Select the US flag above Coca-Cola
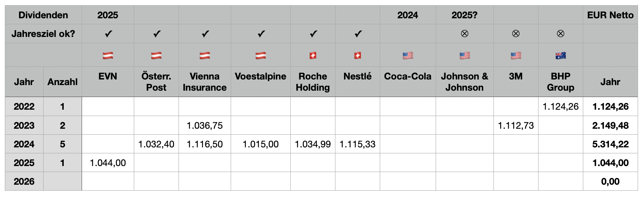This screenshot has width=644, height=197. click(408, 56)
